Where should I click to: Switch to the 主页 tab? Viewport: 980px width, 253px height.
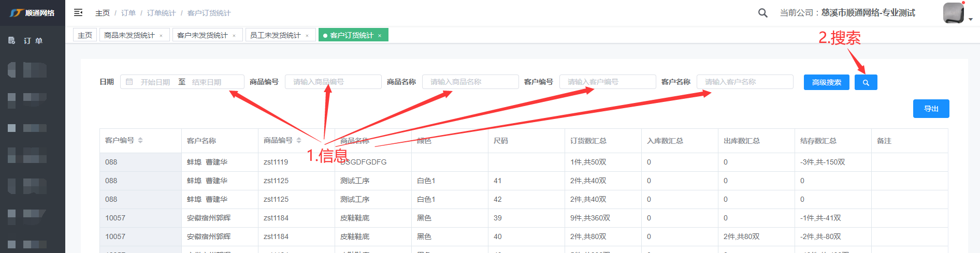(85, 35)
